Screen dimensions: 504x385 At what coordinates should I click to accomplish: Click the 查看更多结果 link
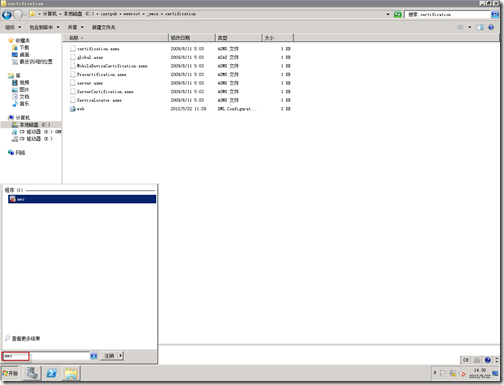click(26, 339)
